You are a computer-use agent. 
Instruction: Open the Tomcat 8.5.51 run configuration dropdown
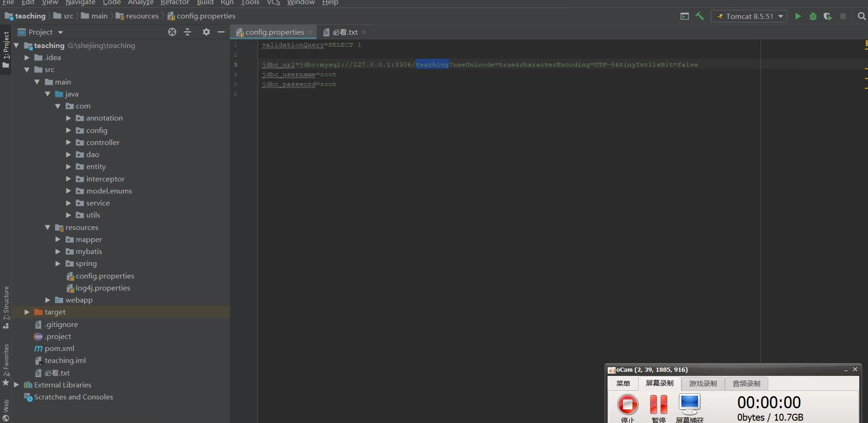(x=749, y=16)
